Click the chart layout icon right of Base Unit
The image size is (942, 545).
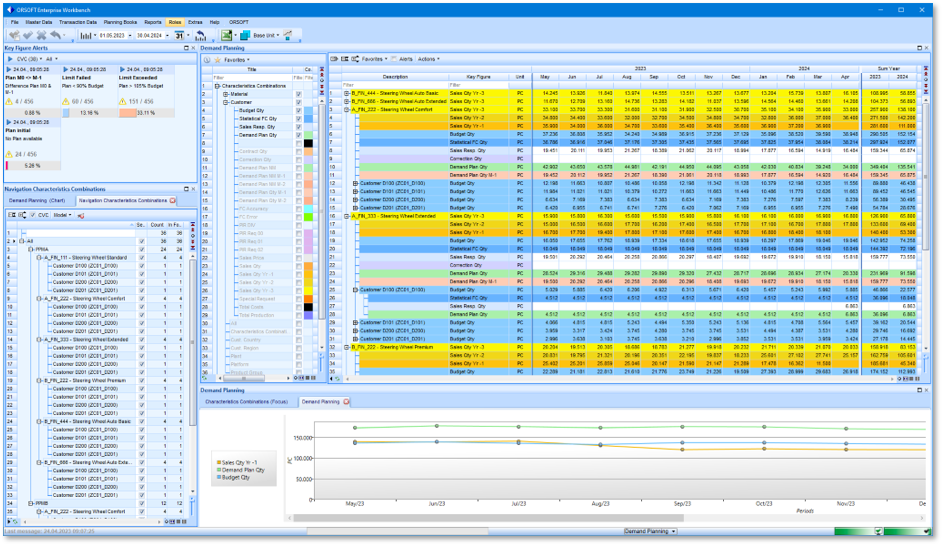pyautogui.click(x=288, y=35)
